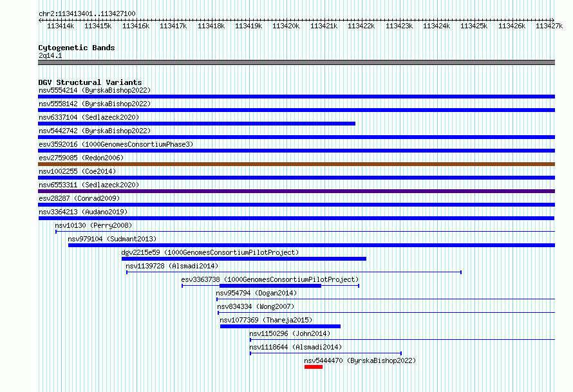Open variant nsv3364213 (Audano2019) label
This screenshot has width=573, height=392.
click(x=83, y=212)
